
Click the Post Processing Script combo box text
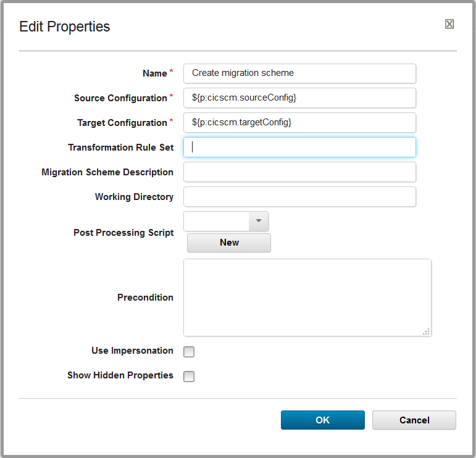click(216, 221)
